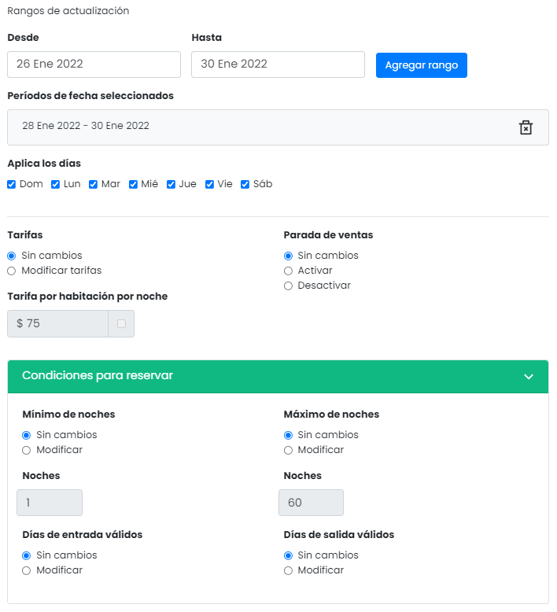The width and height of the screenshot is (557, 612).
Task: Collapse the Condiciones para reservar section
Action: point(528,376)
